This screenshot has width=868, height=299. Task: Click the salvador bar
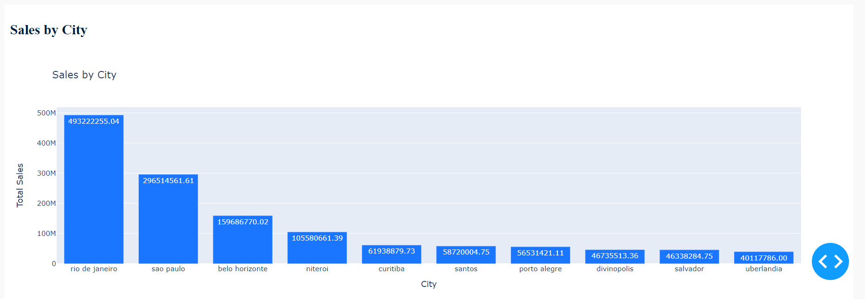pos(689,256)
